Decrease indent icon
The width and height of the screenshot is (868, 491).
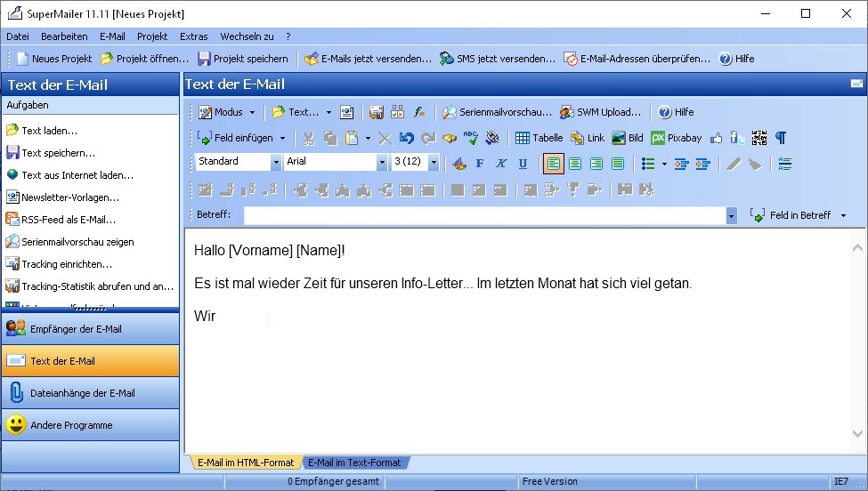tap(681, 164)
